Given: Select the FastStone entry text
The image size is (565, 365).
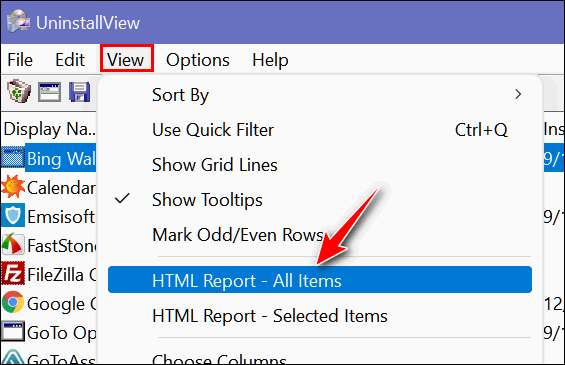Looking at the screenshot, I should pos(61,246).
